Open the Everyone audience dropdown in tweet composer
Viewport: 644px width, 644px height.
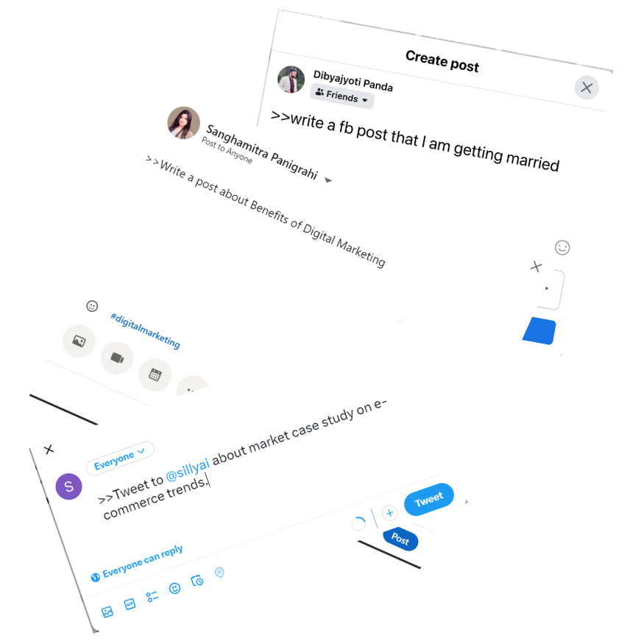[x=120, y=459]
